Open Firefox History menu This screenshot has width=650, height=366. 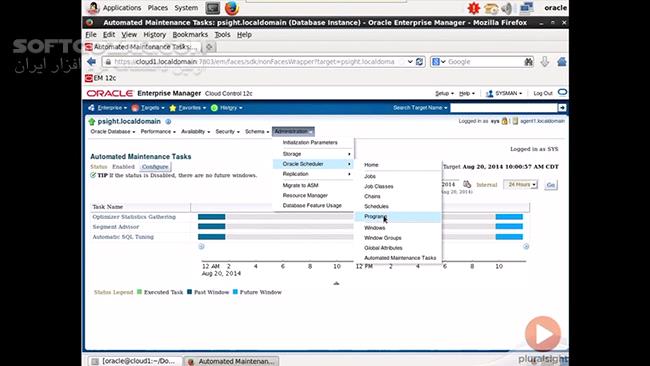(x=155, y=35)
